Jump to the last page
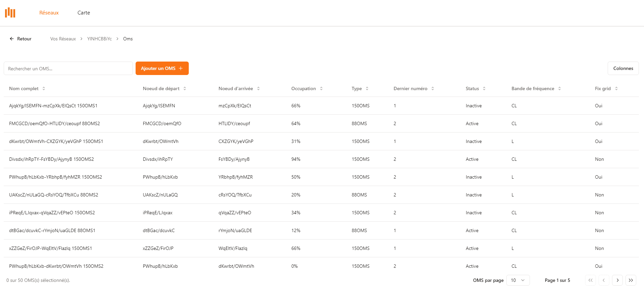This screenshot has height=295, width=644. pyautogui.click(x=631, y=280)
